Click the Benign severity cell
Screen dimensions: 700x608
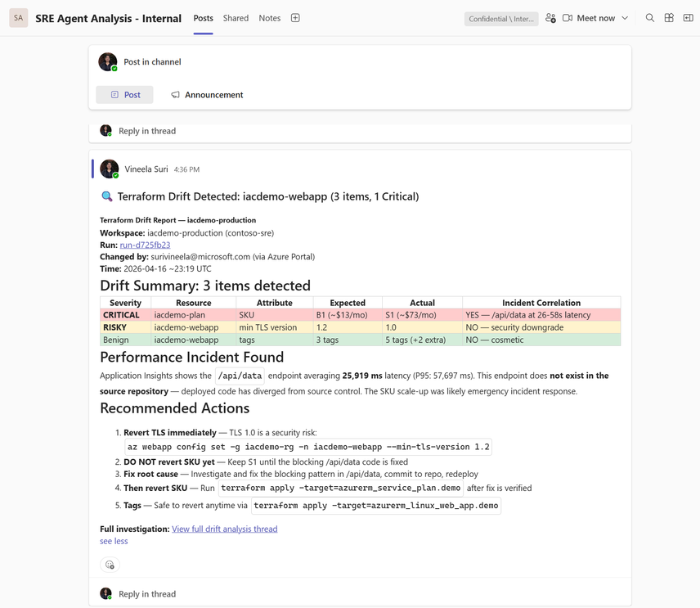125,340
